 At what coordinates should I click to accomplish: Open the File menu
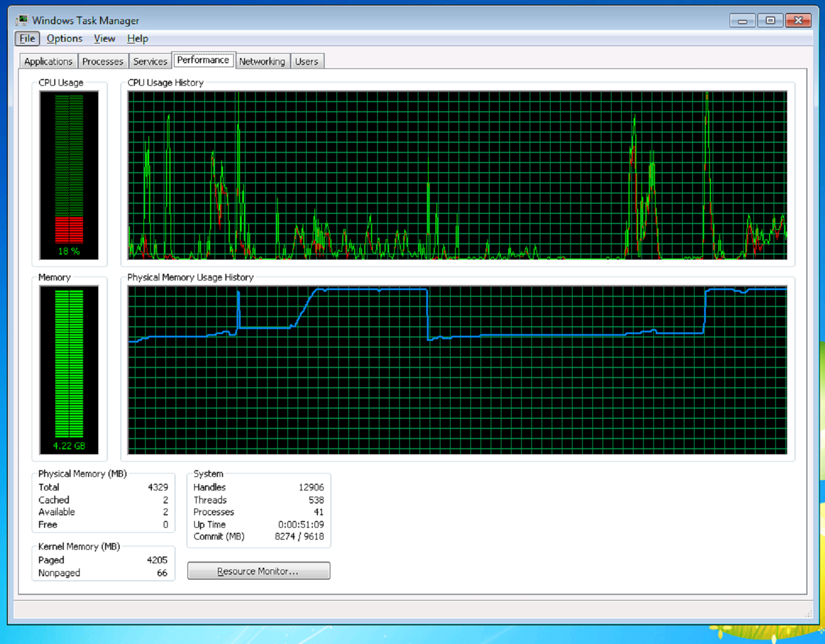pyautogui.click(x=26, y=38)
